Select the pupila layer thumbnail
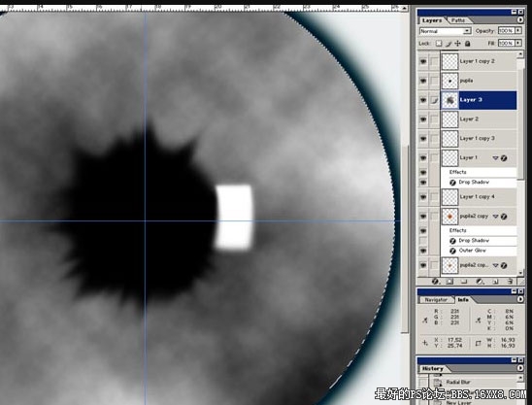Image resolution: width=532 pixels, height=405 pixels. pos(450,81)
